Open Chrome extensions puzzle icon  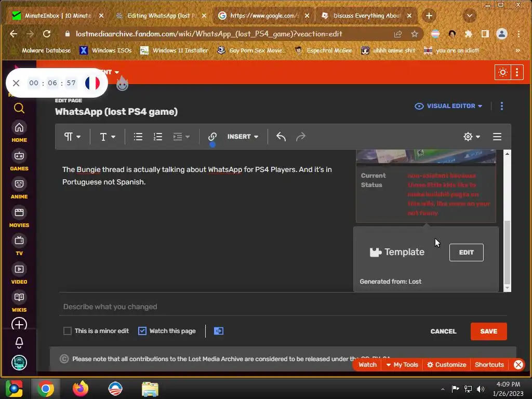pos(469,34)
